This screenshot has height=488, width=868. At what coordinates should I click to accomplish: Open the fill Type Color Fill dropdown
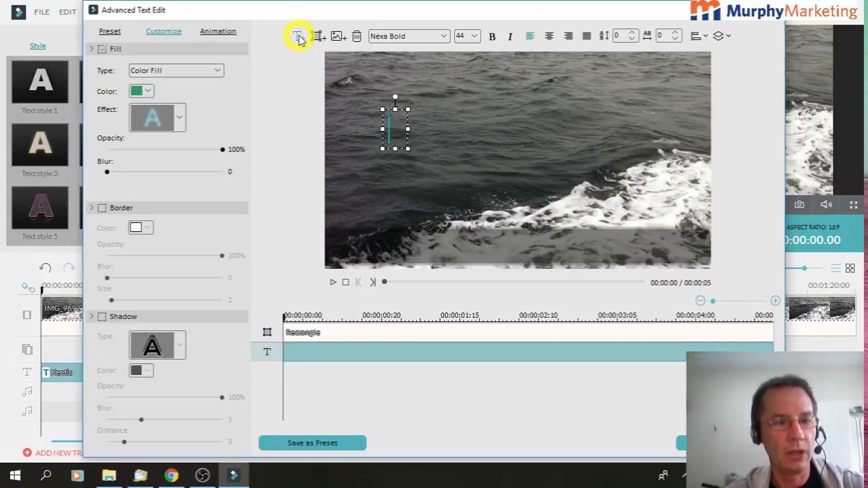click(176, 70)
